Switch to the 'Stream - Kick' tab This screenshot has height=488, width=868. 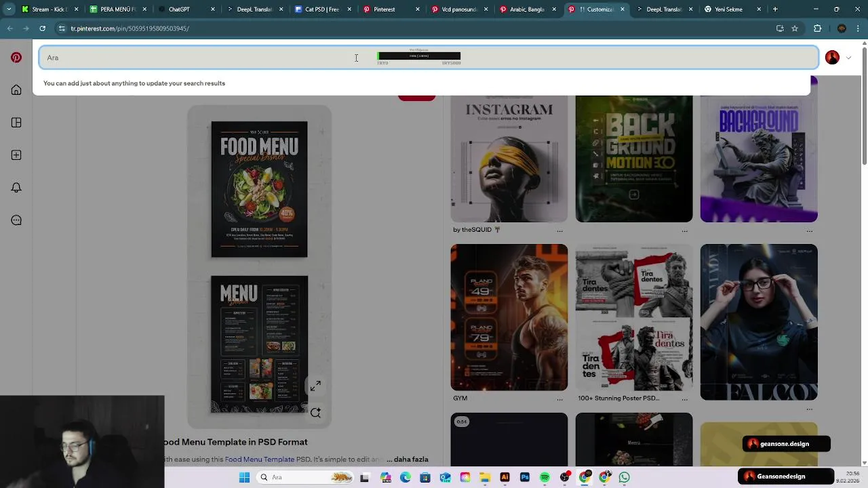click(x=50, y=9)
